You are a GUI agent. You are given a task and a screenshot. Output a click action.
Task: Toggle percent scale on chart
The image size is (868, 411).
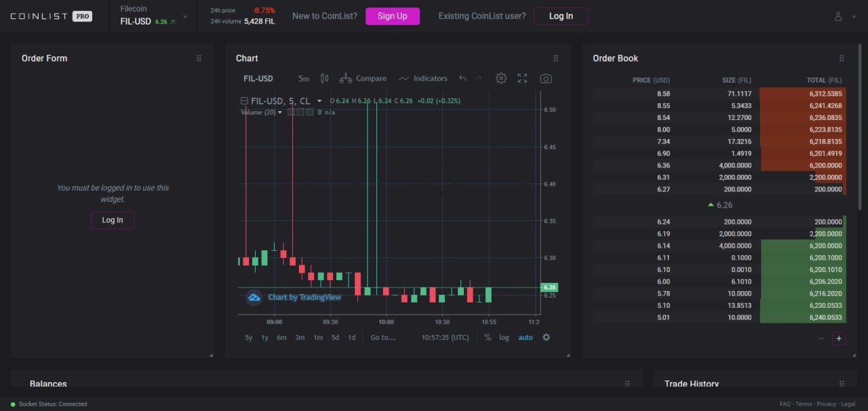488,337
